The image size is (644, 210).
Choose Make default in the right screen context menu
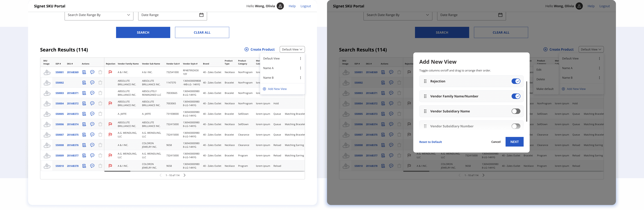(545, 89)
